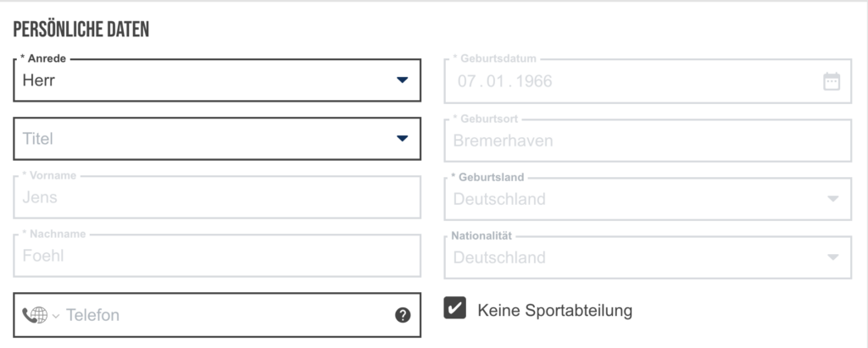Click the day value 07 in Geburtsdatum

click(467, 81)
